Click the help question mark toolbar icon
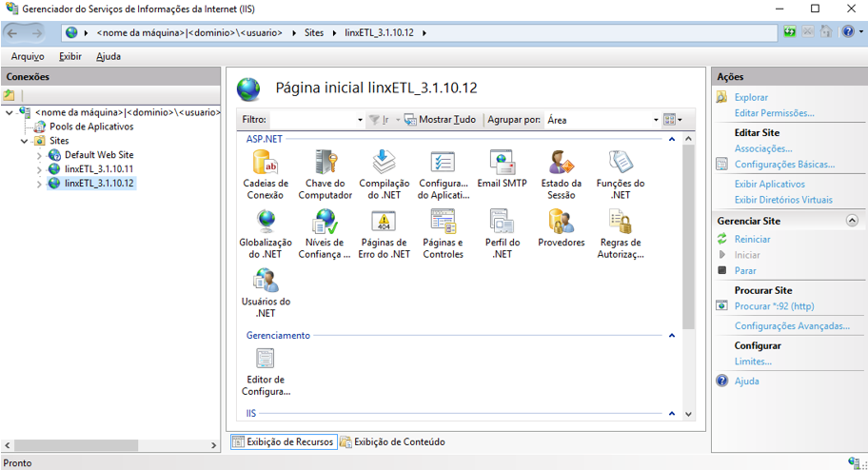868x470 pixels. point(848,32)
